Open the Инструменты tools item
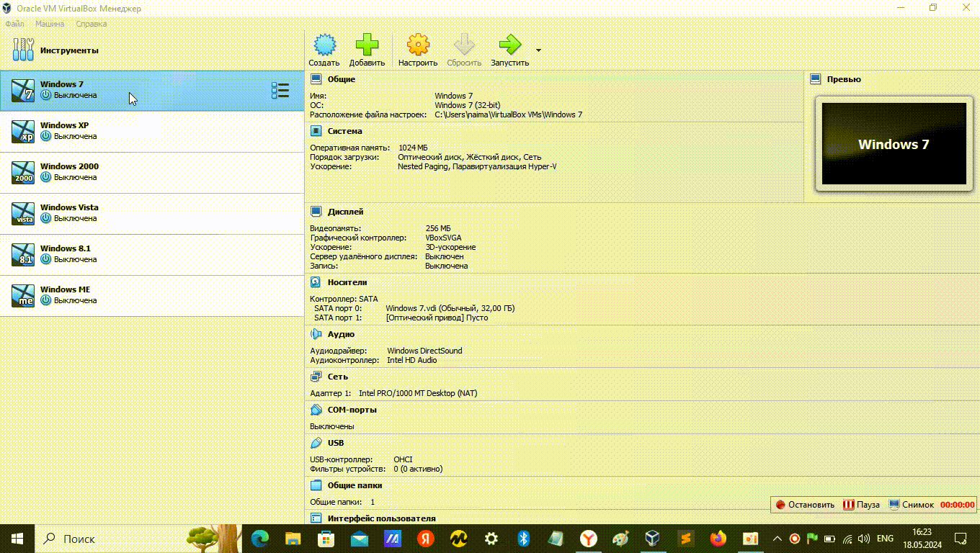Viewport: 980px width, 553px height. coord(152,50)
